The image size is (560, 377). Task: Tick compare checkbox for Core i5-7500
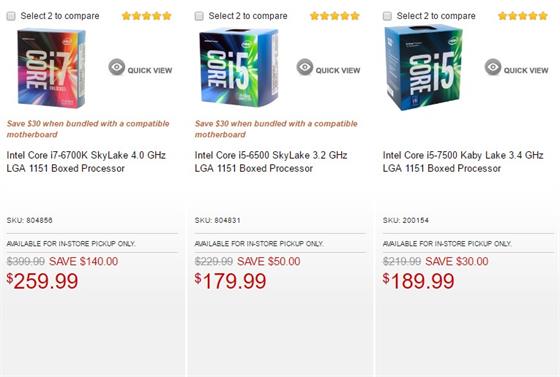[x=387, y=16]
